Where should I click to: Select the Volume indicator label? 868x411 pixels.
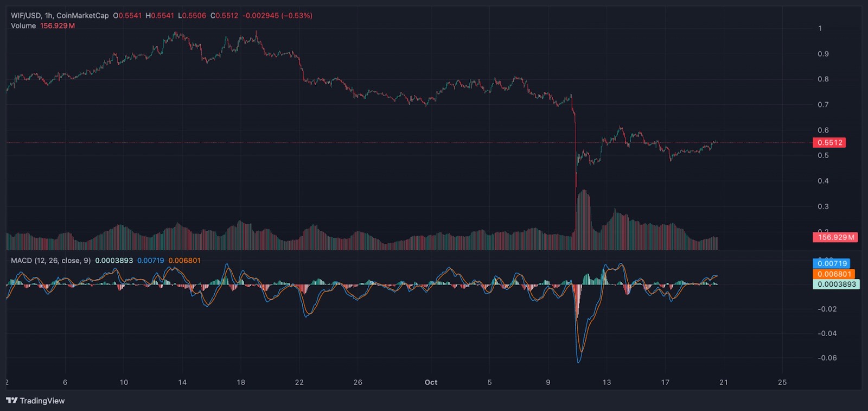pyautogui.click(x=23, y=26)
